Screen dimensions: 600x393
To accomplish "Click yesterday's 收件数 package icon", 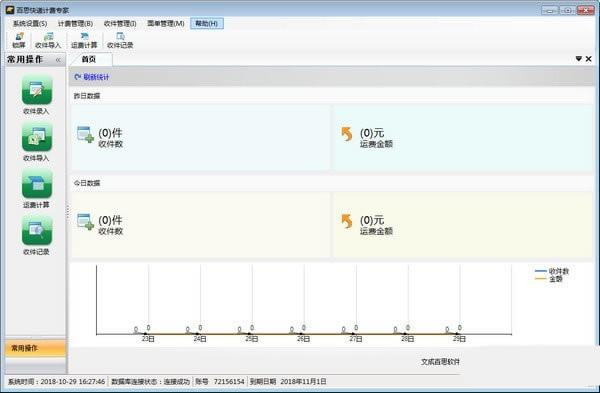I will coord(85,134).
